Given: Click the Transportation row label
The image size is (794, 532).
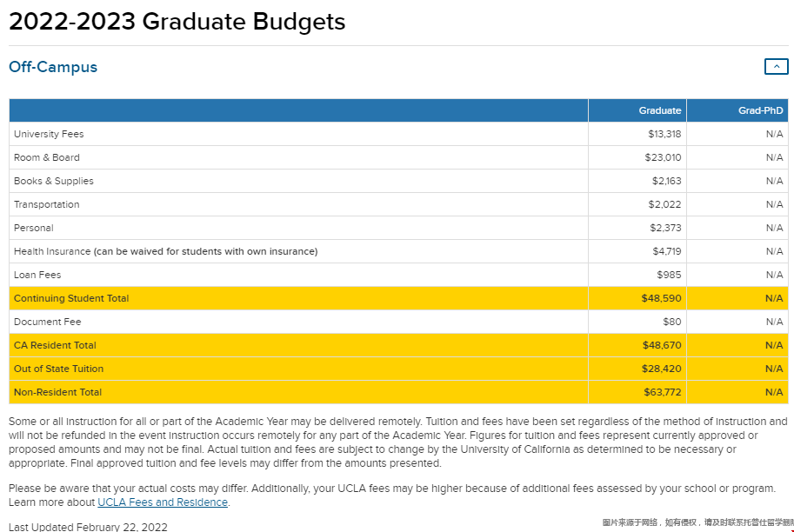Looking at the screenshot, I should coord(47,204).
